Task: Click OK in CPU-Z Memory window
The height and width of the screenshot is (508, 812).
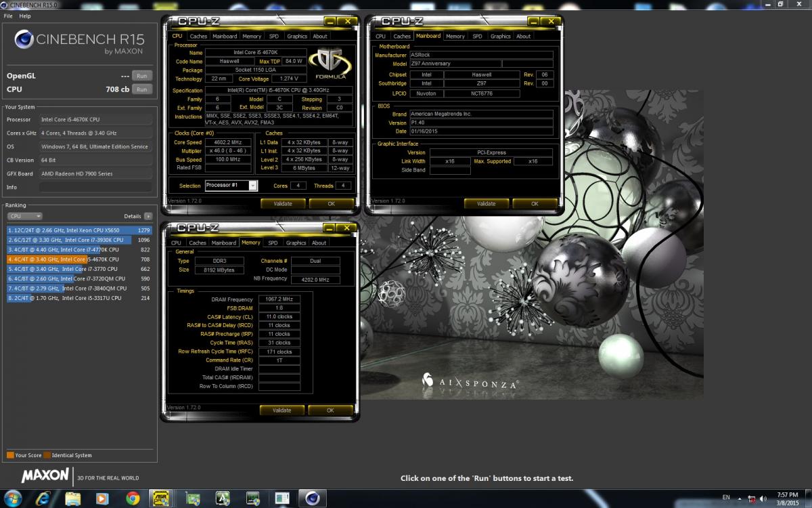Action: pyautogui.click(x=330, y=410)
